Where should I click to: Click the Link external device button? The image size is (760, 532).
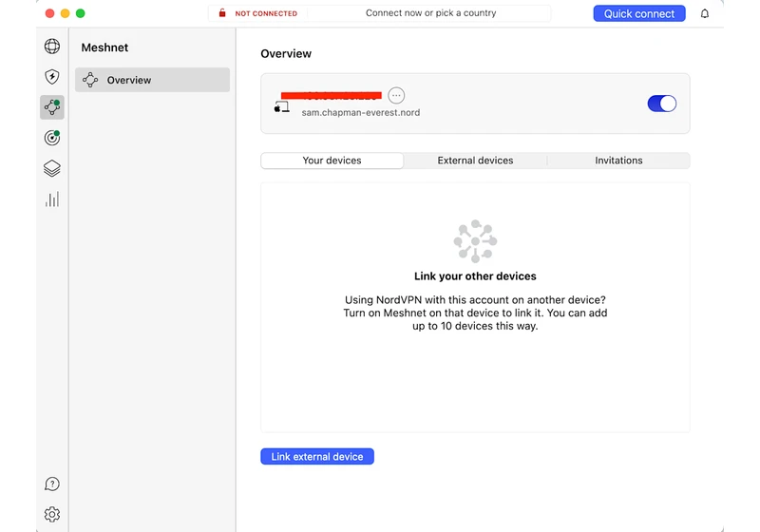pos(317,456)
